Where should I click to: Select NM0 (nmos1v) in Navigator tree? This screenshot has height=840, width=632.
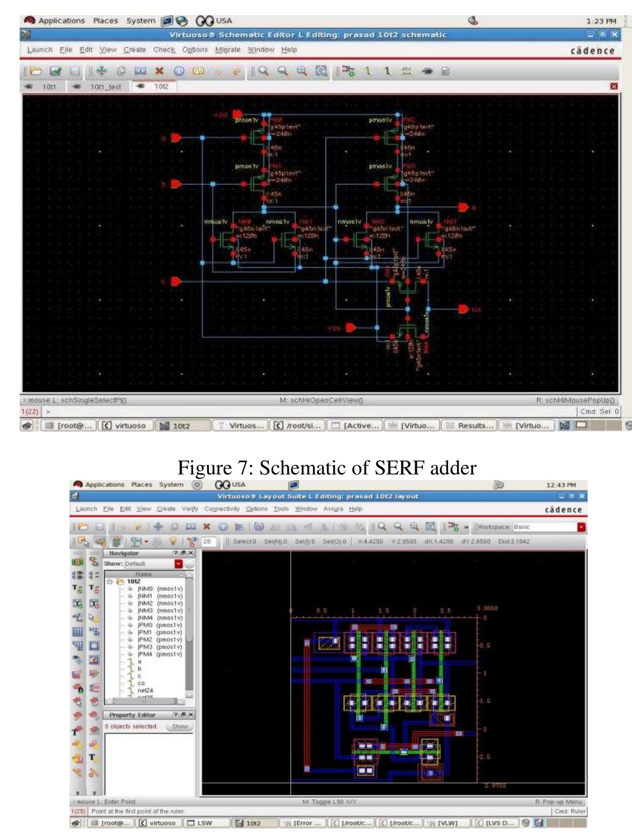point(160,588)
